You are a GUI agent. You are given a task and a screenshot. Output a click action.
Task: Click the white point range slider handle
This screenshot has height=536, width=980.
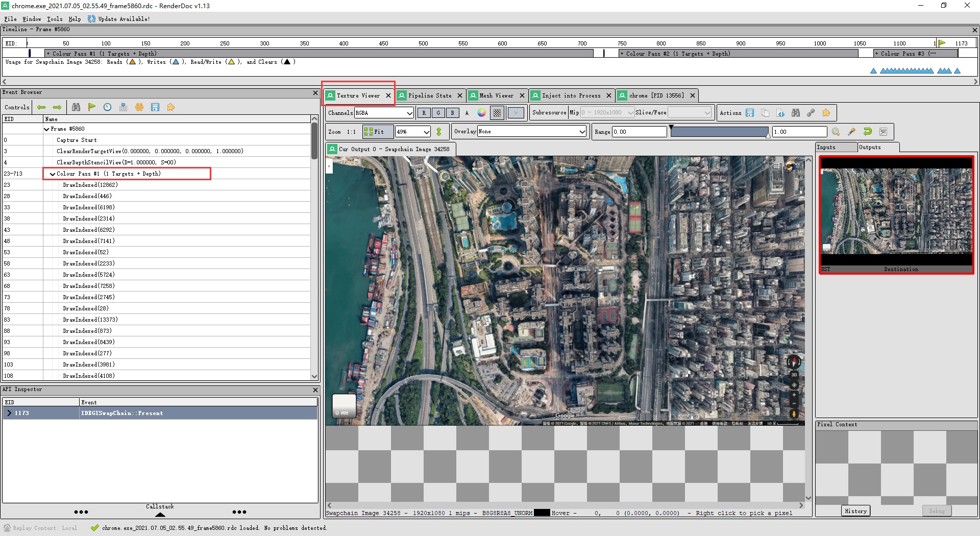tap(768, 135)
